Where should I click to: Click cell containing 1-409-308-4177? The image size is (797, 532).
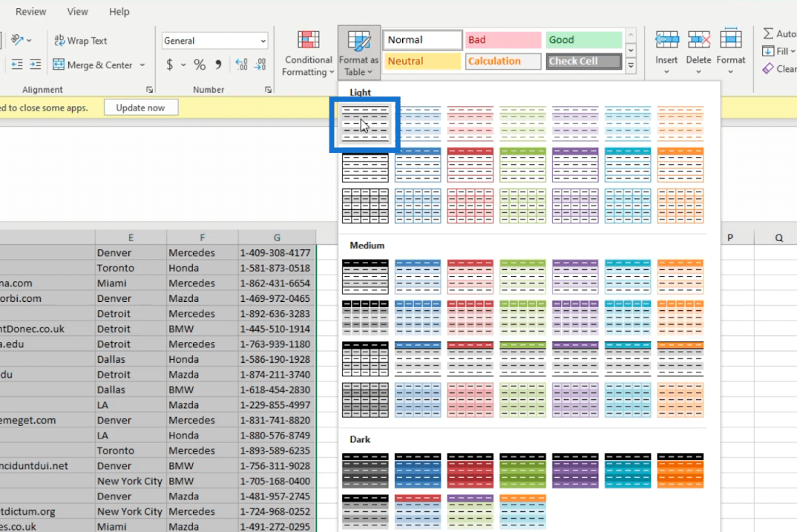point(277,252)
